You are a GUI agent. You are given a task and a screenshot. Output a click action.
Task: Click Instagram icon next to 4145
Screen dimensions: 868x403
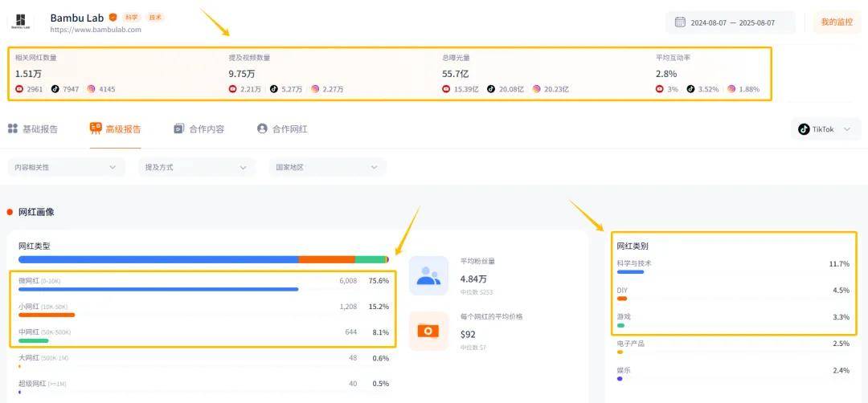92,88
